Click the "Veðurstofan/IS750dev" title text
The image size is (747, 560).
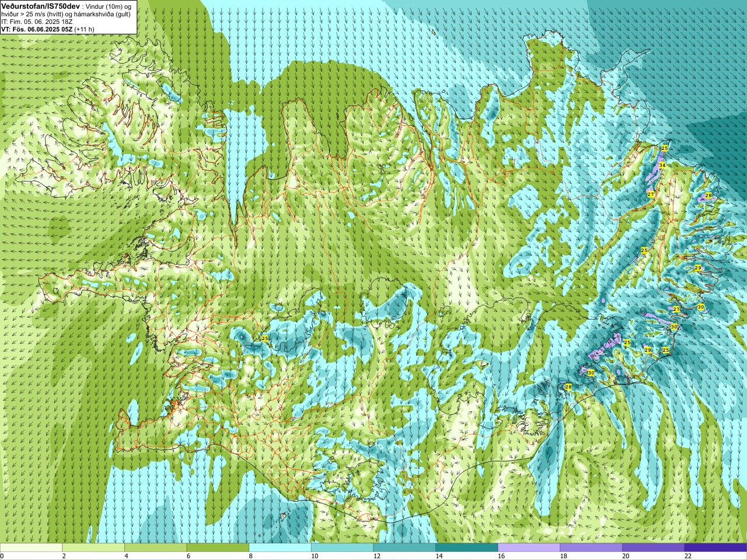41,6
